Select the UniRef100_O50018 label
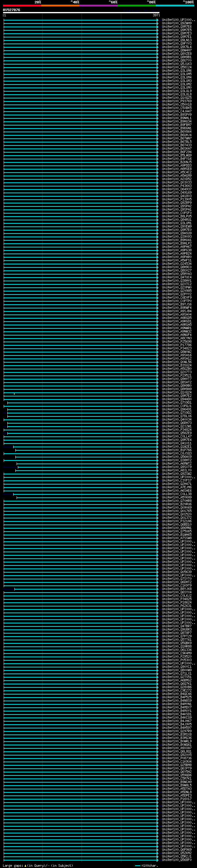The width and height of the screenshot is (197, 868). (176, 104)
